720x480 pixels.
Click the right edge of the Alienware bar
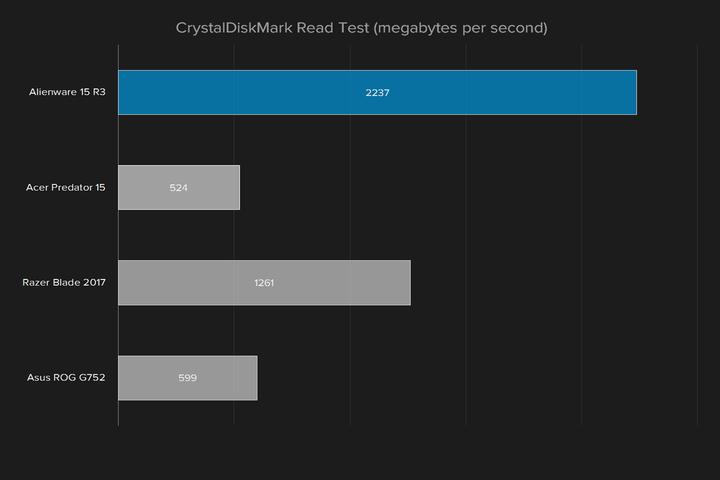pyautogui.click(x=635, y=93)
